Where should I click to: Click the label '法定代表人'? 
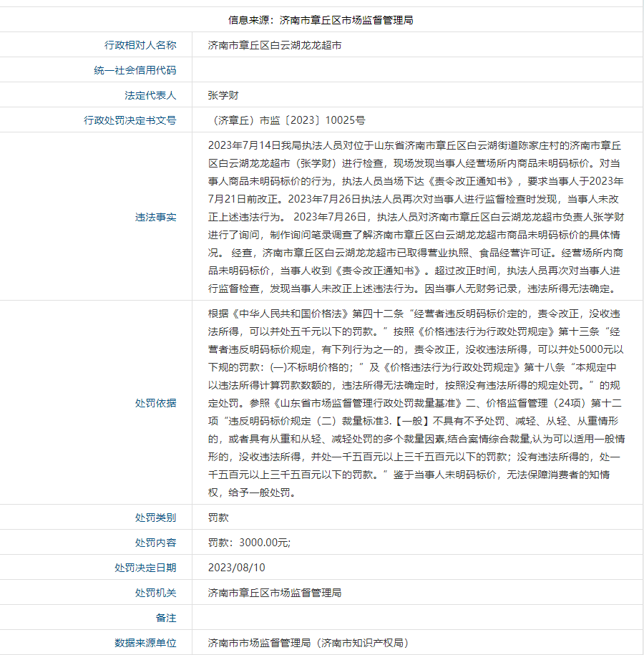(150, 95)
